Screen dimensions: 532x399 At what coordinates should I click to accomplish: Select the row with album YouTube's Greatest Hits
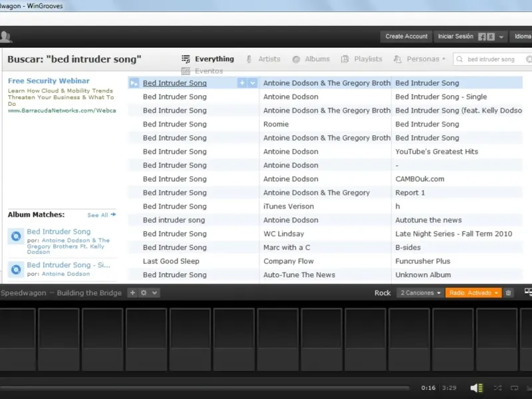point(325,152)
